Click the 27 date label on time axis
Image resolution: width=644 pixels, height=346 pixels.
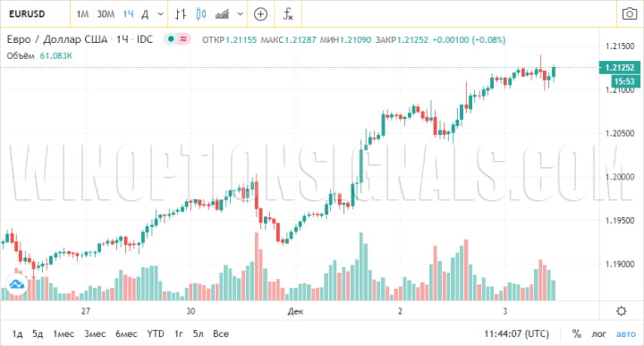click(x=86, y=311)
